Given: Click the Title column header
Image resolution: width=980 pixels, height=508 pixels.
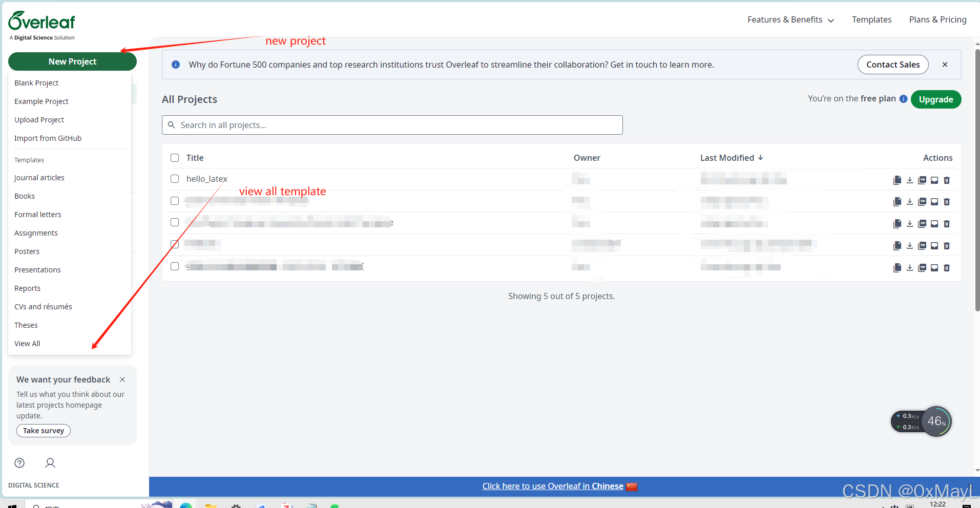Looking at the screenshot, I should tap(195, 158).
